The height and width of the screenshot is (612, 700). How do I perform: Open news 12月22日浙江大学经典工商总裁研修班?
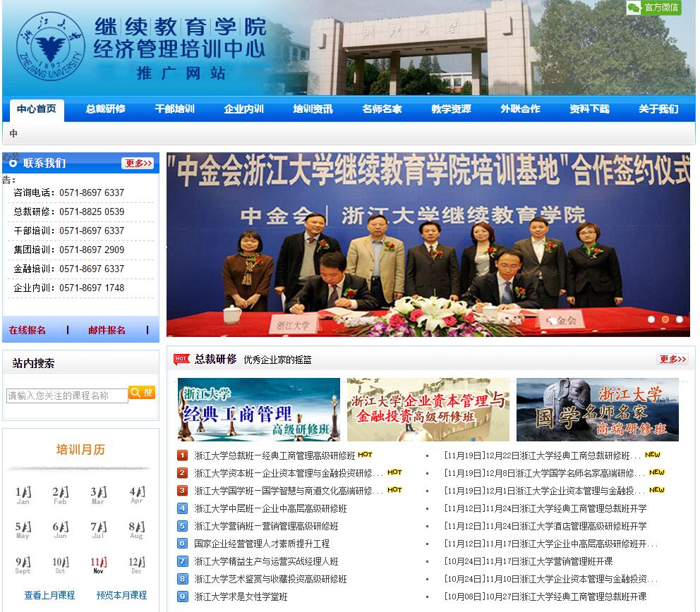pyautogui.click(x=542, y=455)
